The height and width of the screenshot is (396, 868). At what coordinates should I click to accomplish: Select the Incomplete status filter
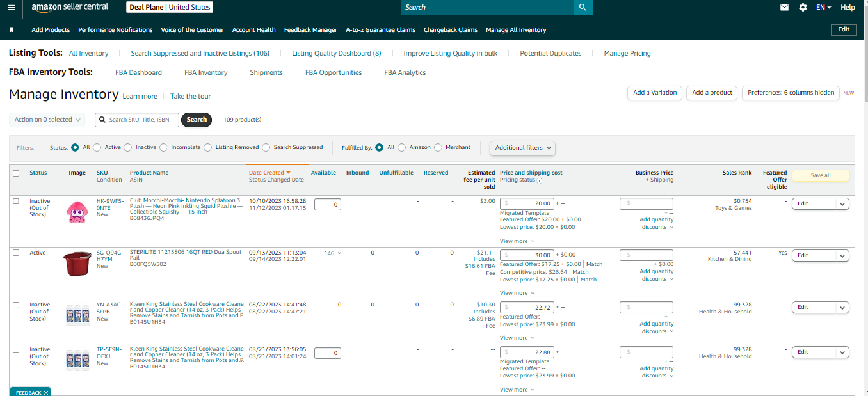point(163,147)
